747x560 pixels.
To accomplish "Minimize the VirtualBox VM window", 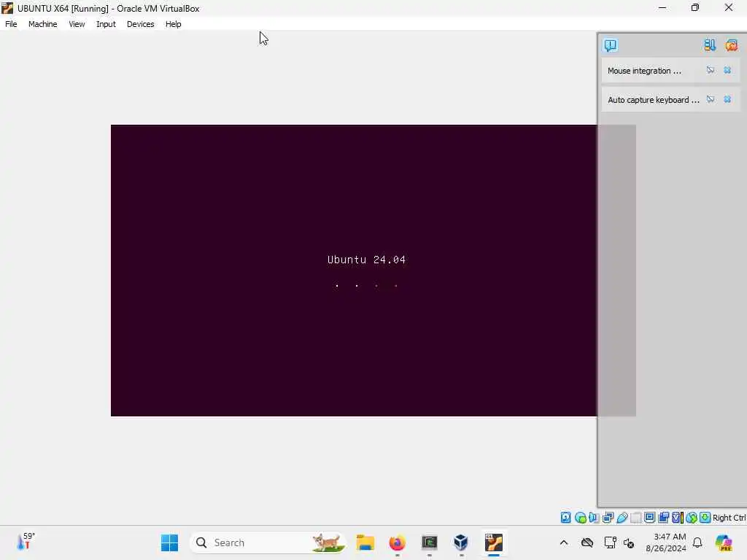I will click(x=662, y=7).
